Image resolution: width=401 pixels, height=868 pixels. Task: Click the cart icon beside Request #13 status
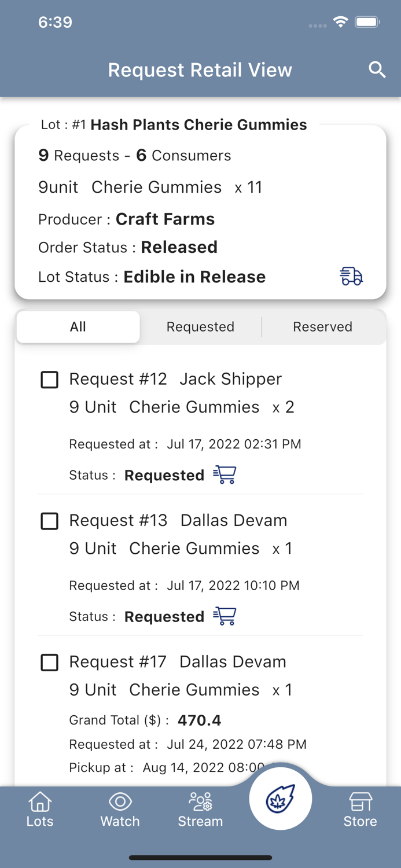(226, 616)
